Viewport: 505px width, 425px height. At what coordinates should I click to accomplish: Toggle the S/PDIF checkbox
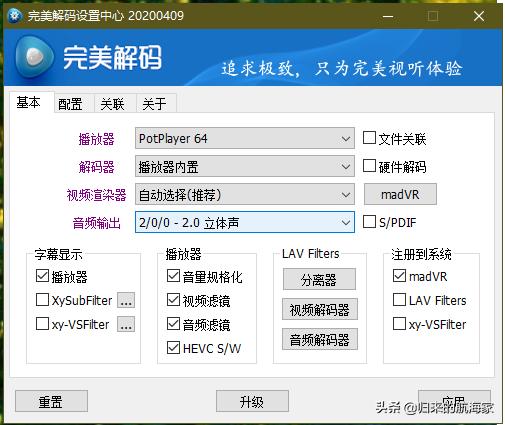click(x=369, y=222)
